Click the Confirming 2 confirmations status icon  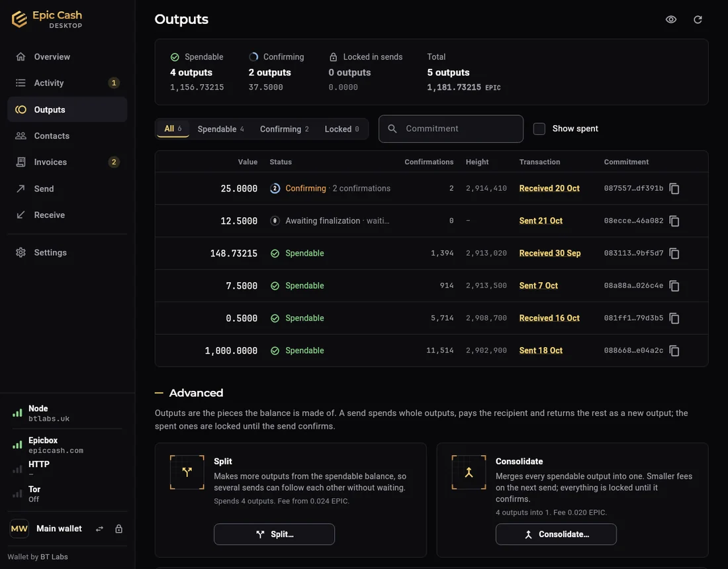pyautogui.click(x=275, y=188)
